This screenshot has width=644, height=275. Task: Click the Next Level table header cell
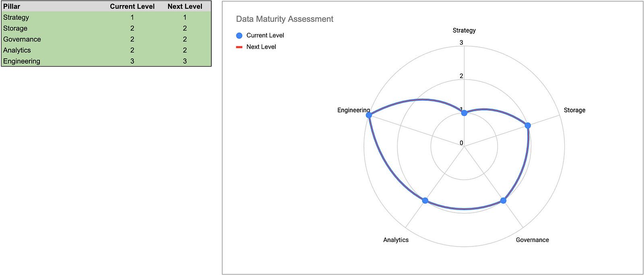pos(185,6)
